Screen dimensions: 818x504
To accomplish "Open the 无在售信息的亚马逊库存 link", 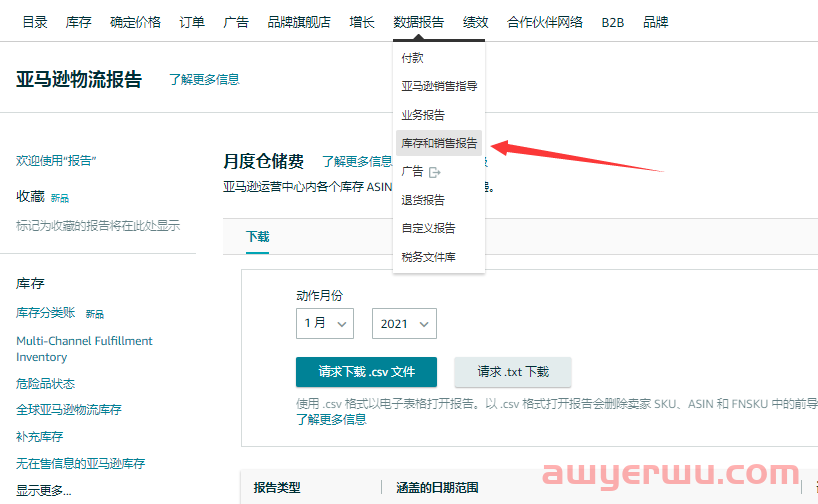I will pos(80,463).
